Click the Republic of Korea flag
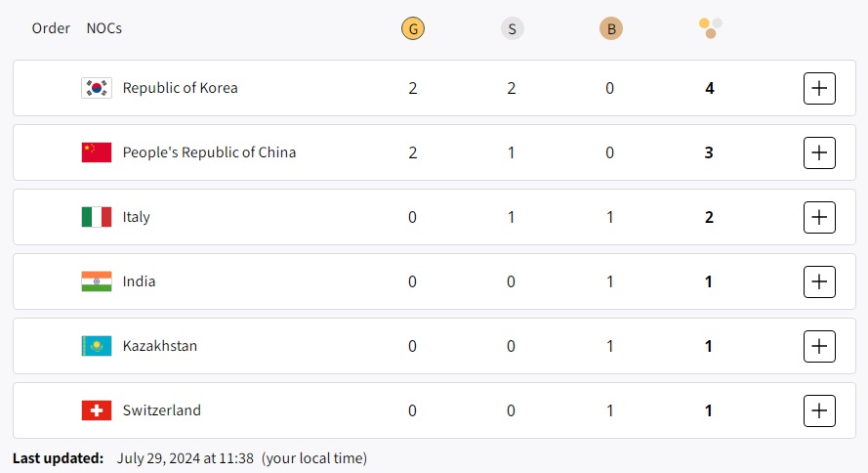Viewport: 868px width, 473px height. click(97, 88)
